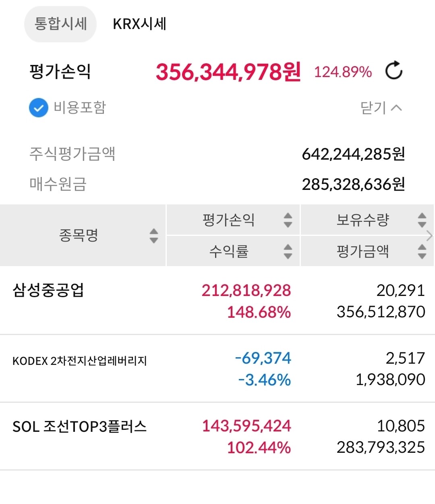Sort by 평가금액 column arrows
Image resolution: width=435 pixels, height=504 pixels.
pyautogui.click(x=422, y=251)
